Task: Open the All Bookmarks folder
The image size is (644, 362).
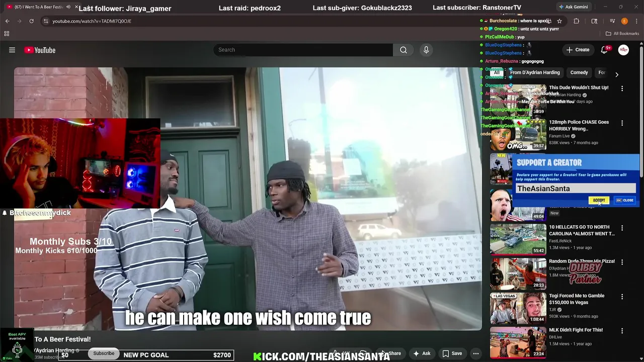Action: [x=622, y=34]
